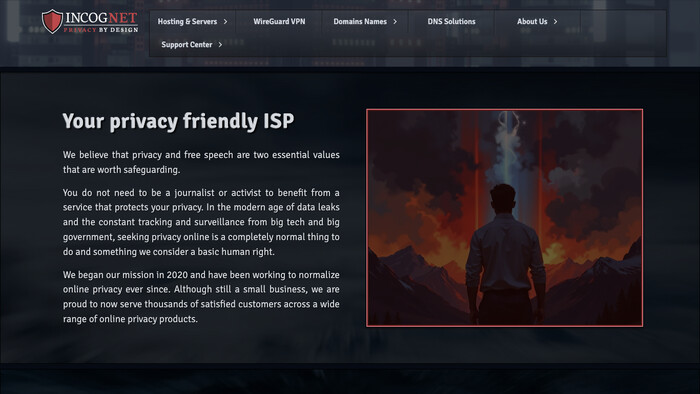Open the DNS Solutions page
Viewport: 700px width, 394px height.
coord(451,21)
